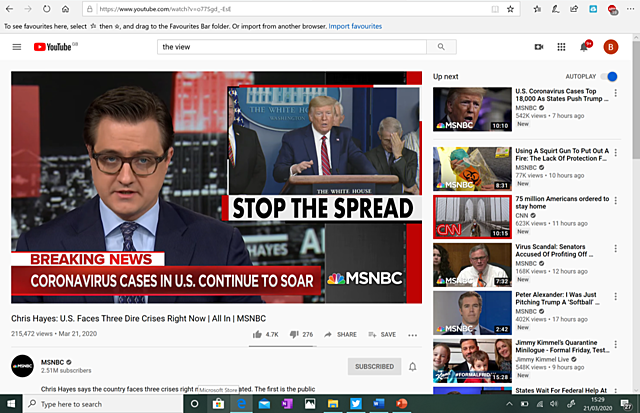This screenshot has width=640, height=413.
Task: Open Word from taskbar
Action: click(x=379, y=404)
